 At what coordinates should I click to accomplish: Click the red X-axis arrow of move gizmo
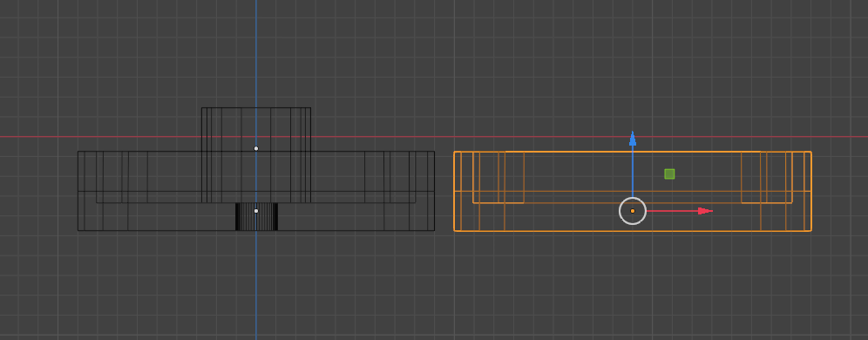pyautogui.click(x=705, y=211)
